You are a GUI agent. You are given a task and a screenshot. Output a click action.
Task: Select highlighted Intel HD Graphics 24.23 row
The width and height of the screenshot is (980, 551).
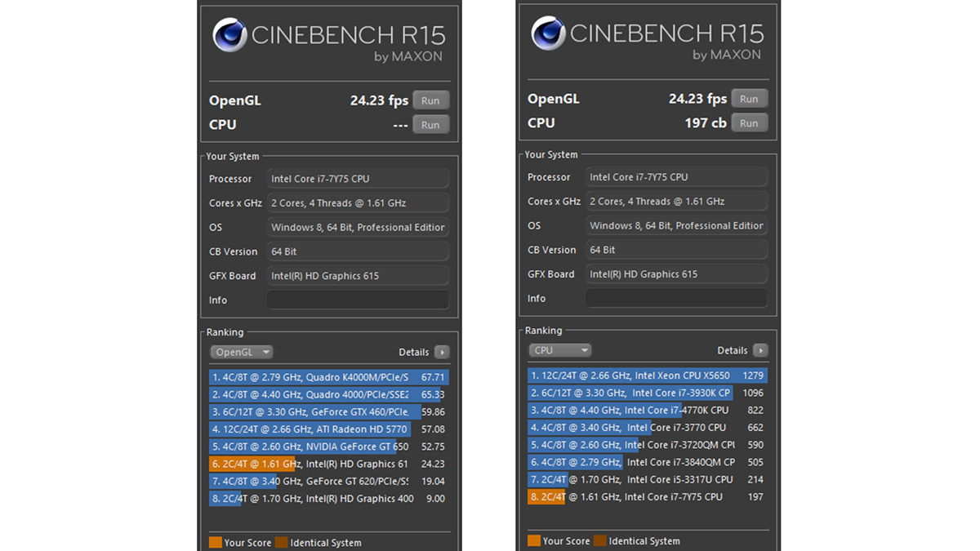[x=329, y=464]
